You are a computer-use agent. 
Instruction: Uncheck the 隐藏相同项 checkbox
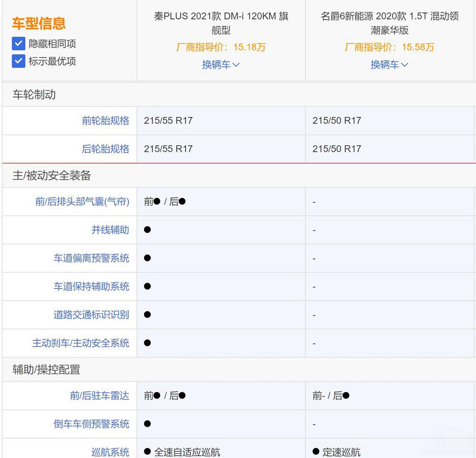(19, 44)
